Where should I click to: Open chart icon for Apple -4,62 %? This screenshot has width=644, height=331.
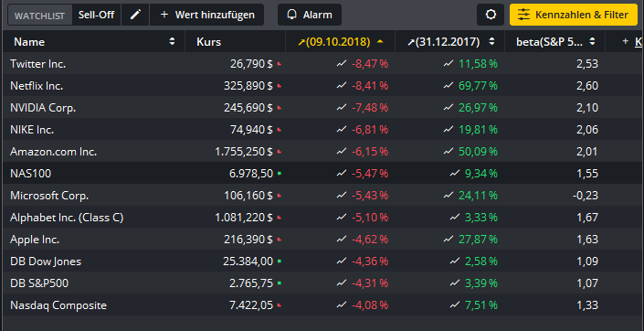[342, 240]
